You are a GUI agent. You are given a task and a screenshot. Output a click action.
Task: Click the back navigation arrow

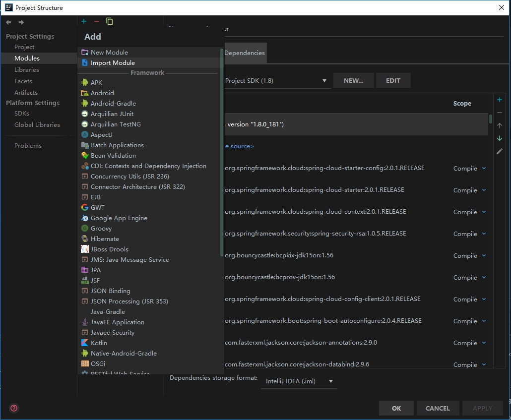point(8,22)
